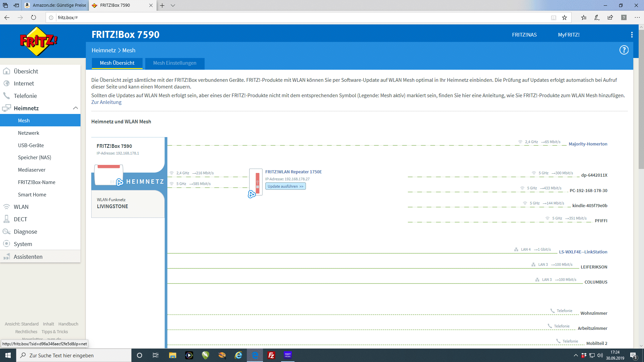Click the Übersicht house icon

click(x=6, y=71)
